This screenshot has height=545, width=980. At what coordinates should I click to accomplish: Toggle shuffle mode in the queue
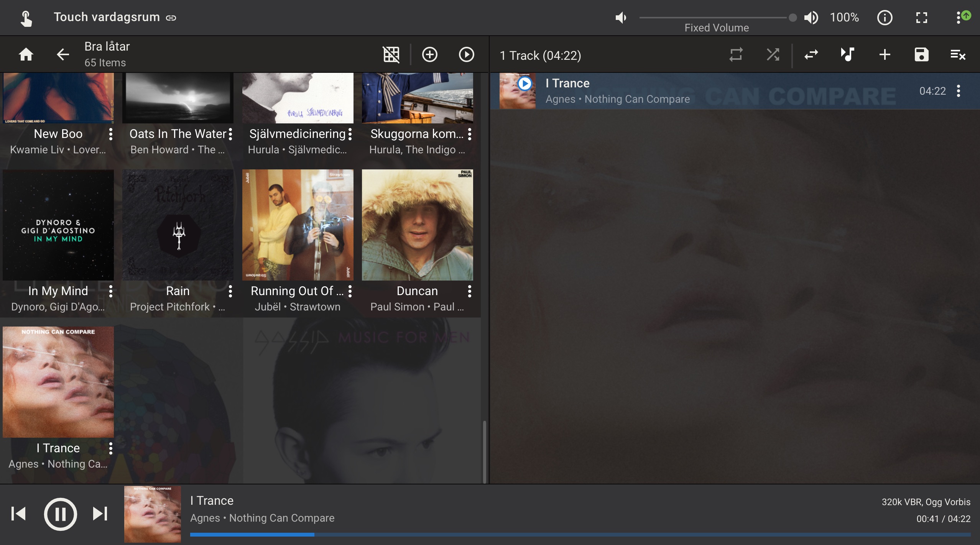coord(773,54)
